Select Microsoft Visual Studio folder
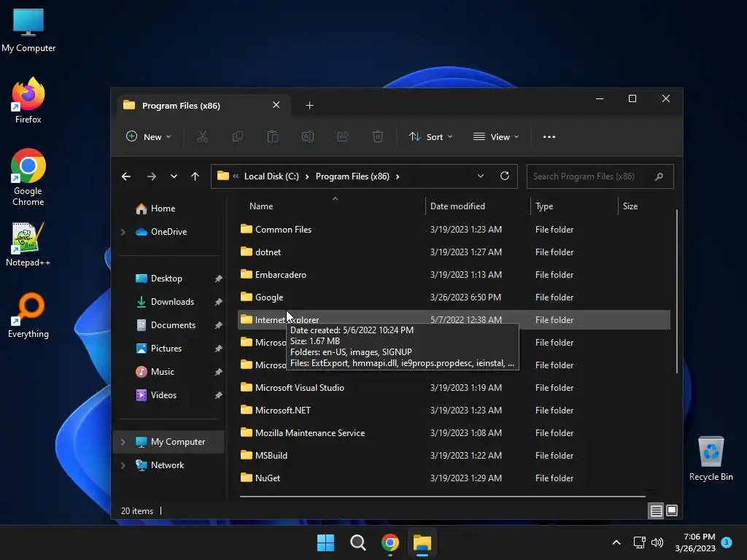747x560 pixels. (x=454, y=388)
